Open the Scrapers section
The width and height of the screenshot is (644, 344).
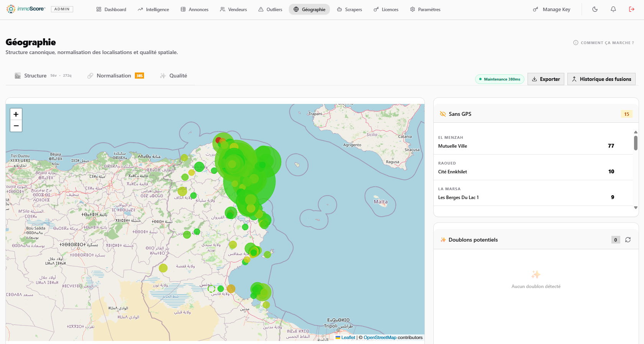pos(349,9)
